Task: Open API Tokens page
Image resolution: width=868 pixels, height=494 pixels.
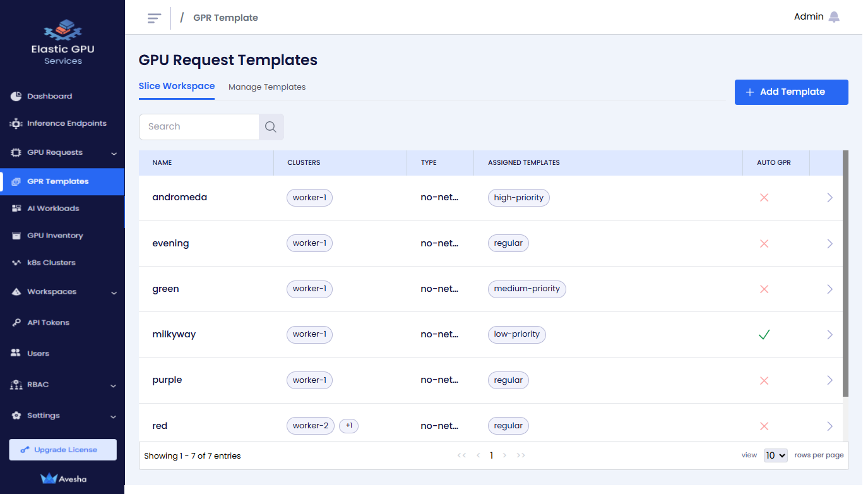Action: pos(48,322)
